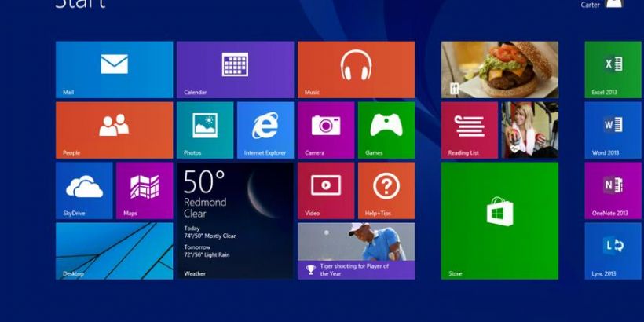Open OneNote 2013 tile
Image resolution: width=644 pixels, height=322 pixels.
point(613,190)
